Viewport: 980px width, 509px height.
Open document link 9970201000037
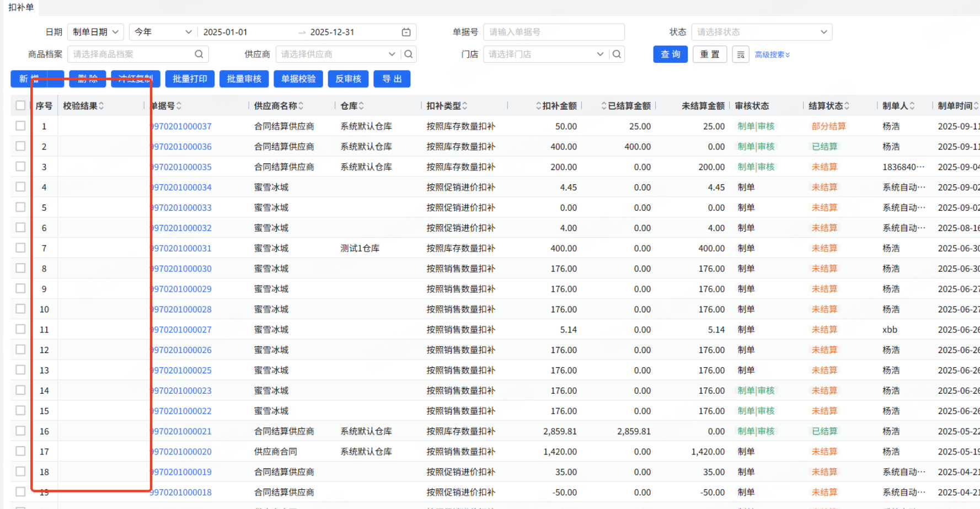(181, 126)
